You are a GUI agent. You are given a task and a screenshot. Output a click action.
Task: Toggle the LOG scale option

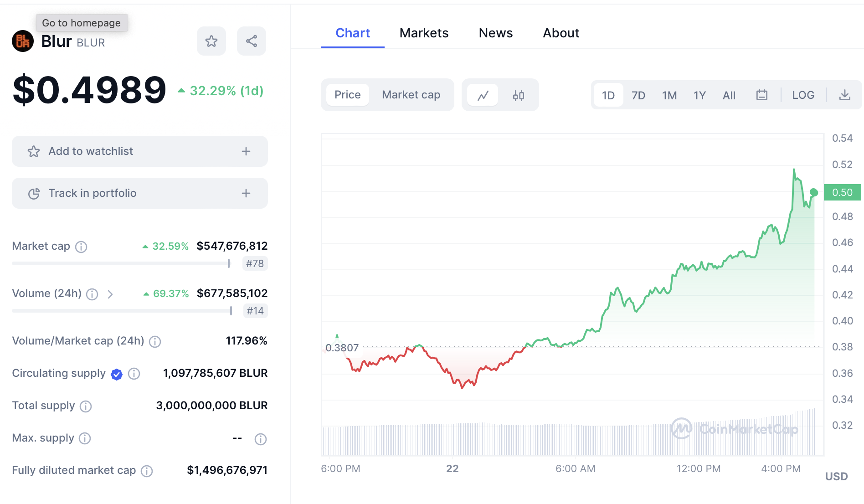click(x=803, y=95)
